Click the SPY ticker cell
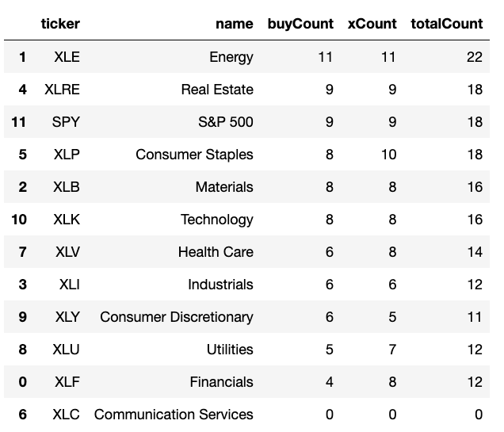This screenshot has width=504, height=432. coord(67,122)
